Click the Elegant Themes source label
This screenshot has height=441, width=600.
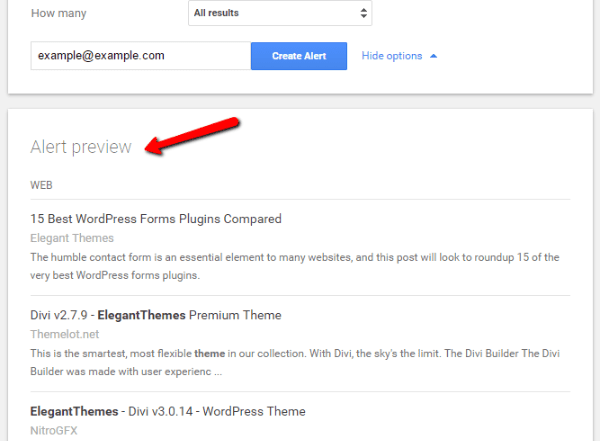(72, 238)
